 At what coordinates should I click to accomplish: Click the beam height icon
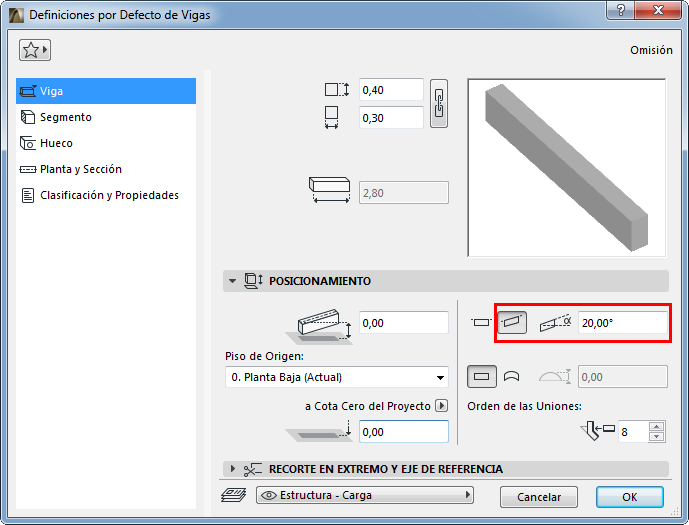(337, 90)
